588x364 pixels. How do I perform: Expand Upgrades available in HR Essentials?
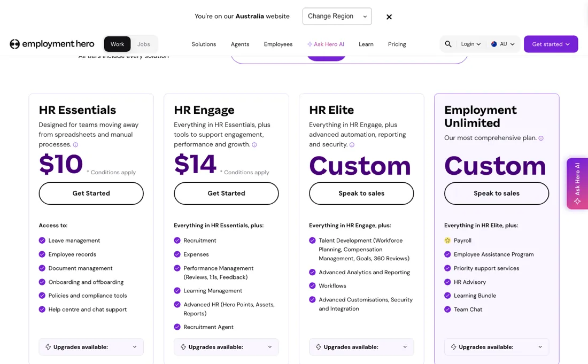click(x=91, y=347)
